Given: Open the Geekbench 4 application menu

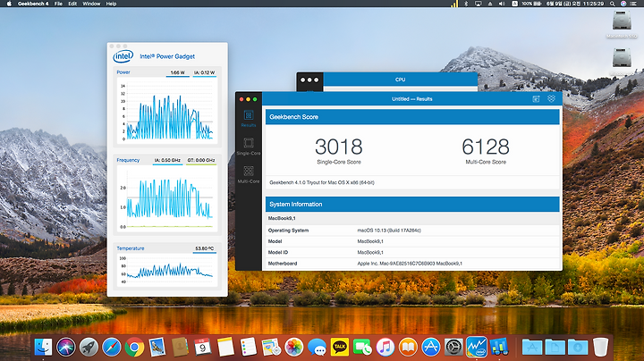Looking at the screenshot, I should 33,4.
